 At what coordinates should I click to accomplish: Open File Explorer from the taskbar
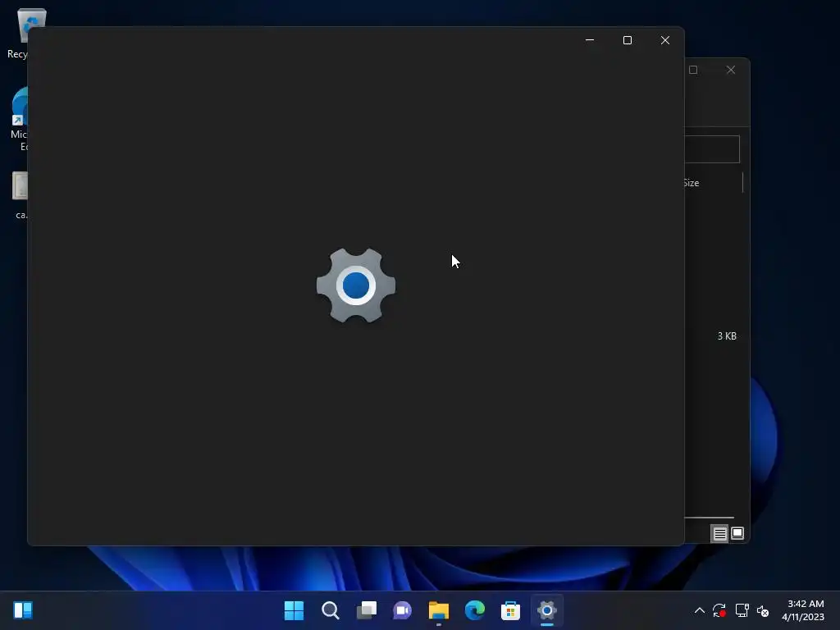tap(439, 610)
